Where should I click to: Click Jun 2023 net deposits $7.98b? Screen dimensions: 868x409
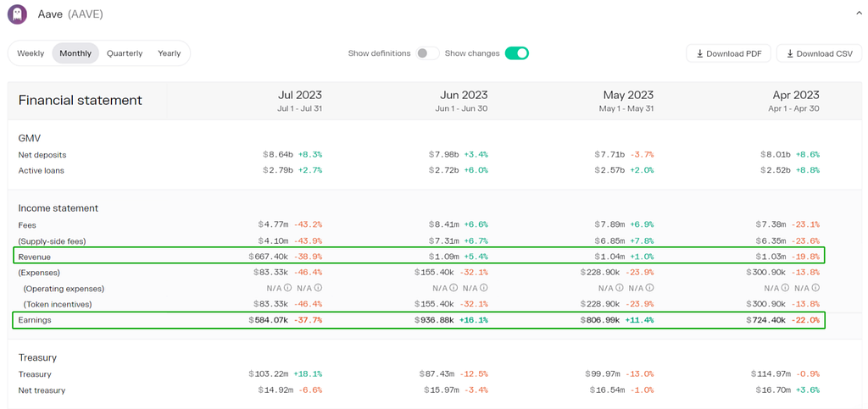[444, 155]
